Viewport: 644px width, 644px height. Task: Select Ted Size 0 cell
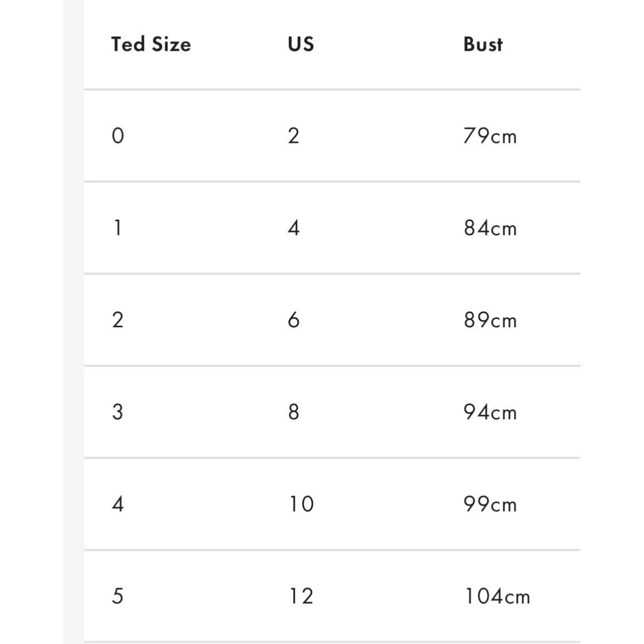tap(118, 135)
